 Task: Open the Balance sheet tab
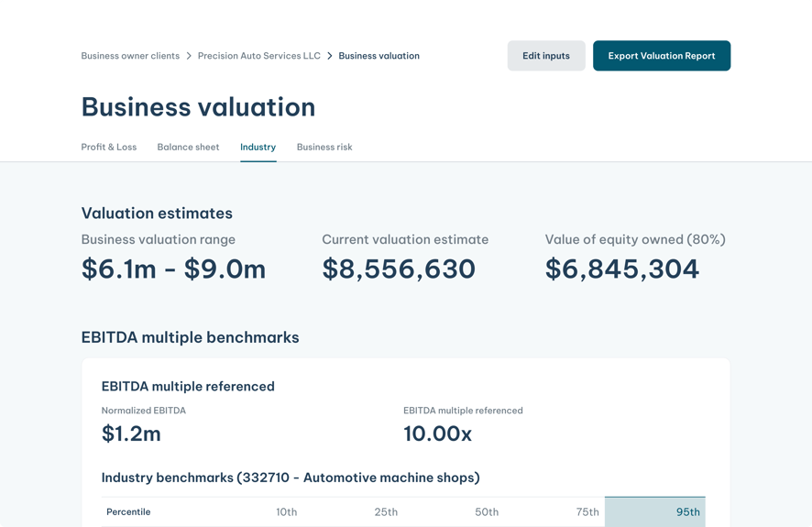[x=188, y=147]
